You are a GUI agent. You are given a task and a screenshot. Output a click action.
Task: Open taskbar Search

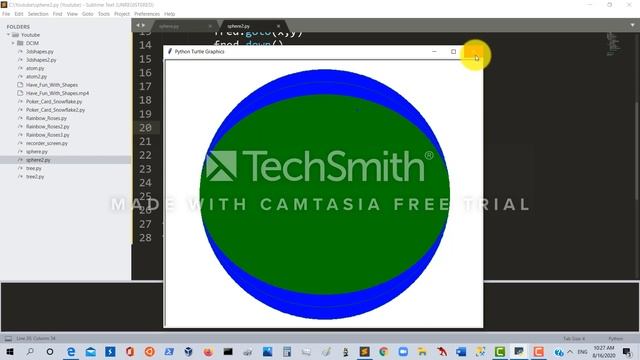pos(30,351)
